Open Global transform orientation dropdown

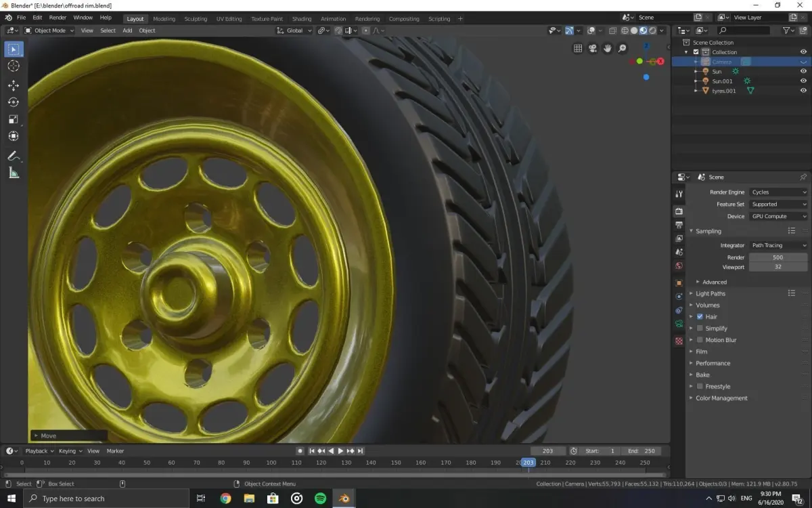(294, 30)
